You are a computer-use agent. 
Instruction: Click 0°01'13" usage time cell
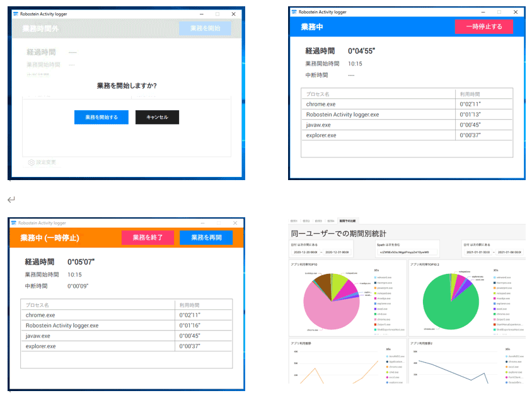pyautogui.click(x=470, y=115)
